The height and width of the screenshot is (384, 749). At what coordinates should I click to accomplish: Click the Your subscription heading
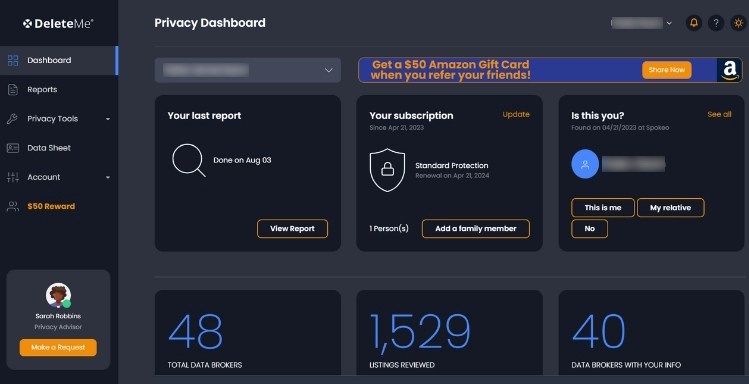(411, 116)
